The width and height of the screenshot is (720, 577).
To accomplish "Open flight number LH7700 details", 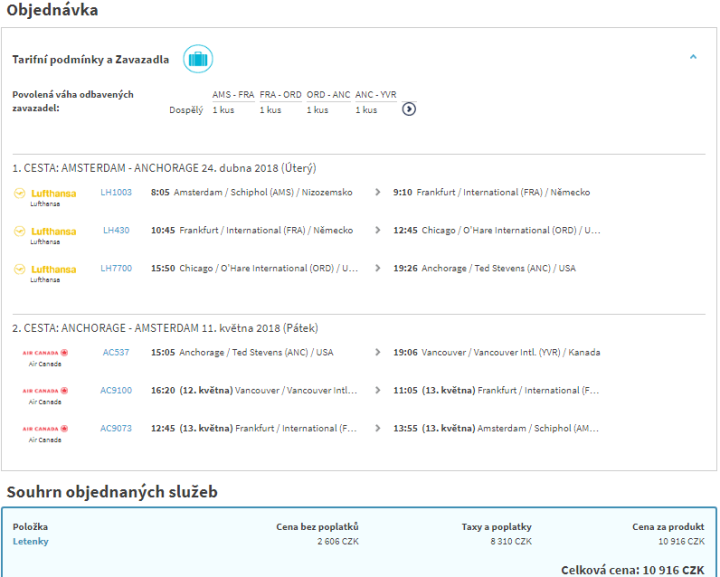I will pos(116,268).
